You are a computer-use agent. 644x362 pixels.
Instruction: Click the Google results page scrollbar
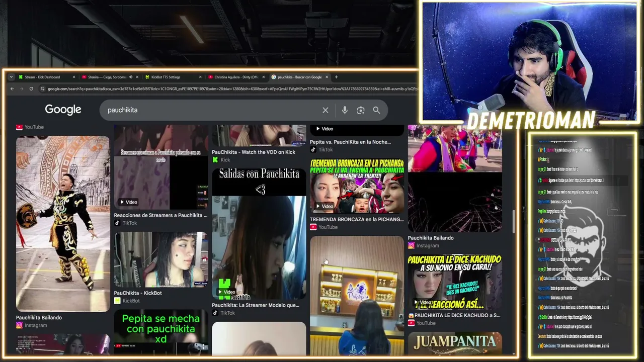(x=514, y=222)
